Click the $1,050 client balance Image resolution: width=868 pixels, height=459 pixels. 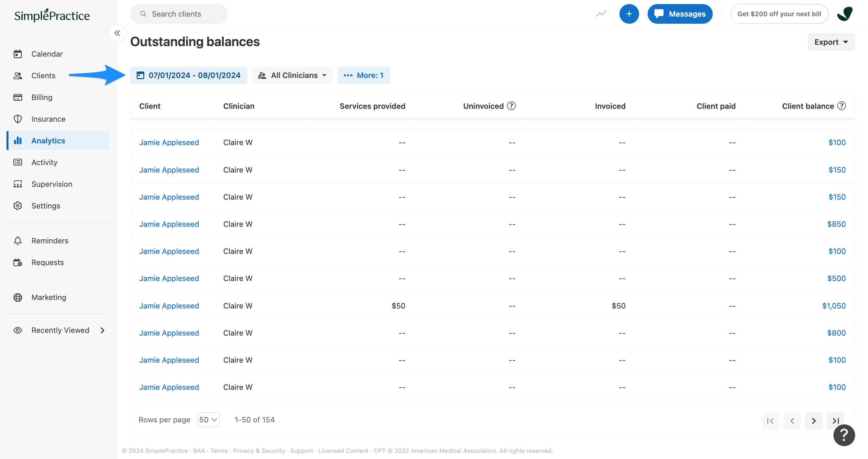834,306
